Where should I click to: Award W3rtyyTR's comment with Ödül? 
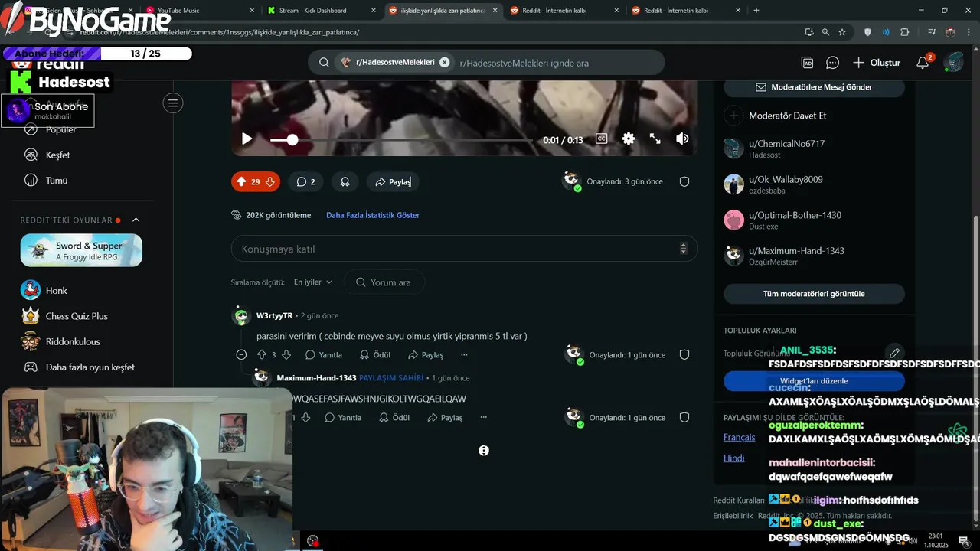click(375, 355)
